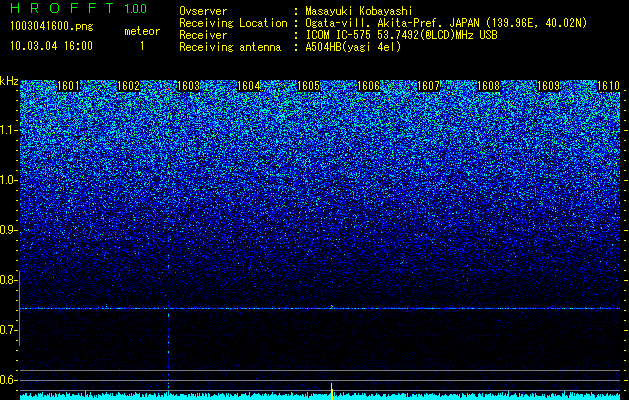Click the yellow meteor echo spike at bottom

[x=332, y=391]
